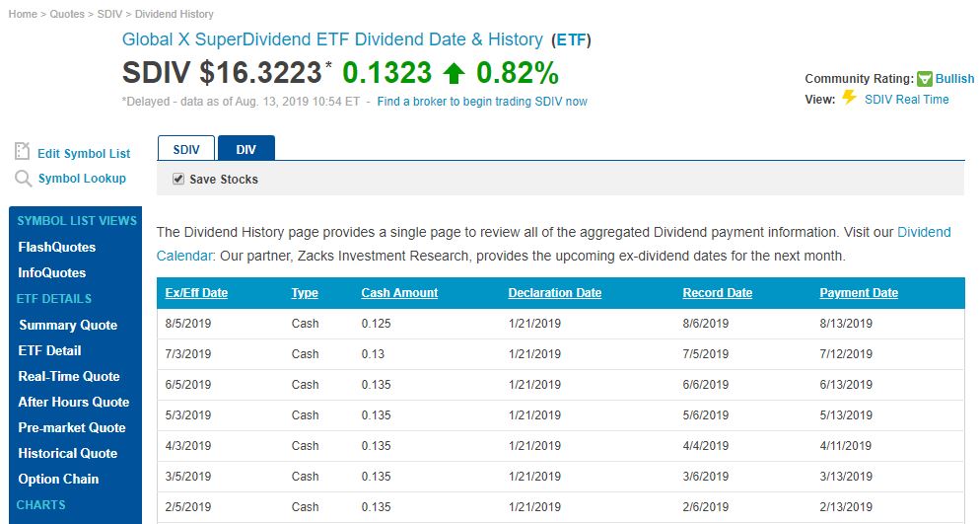This screenshot has width=980, height=524.
Task: Switch to the SDIV tab
Action: [x=186, y=149]
